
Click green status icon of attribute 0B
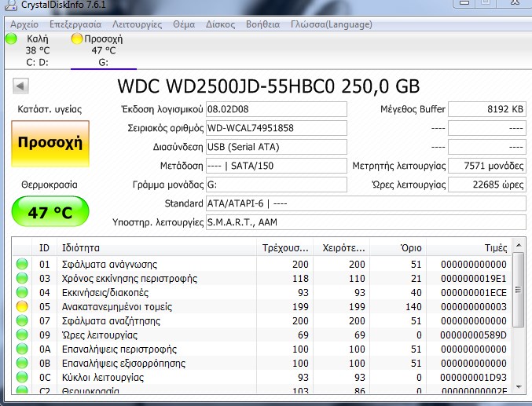coord(22,363)
